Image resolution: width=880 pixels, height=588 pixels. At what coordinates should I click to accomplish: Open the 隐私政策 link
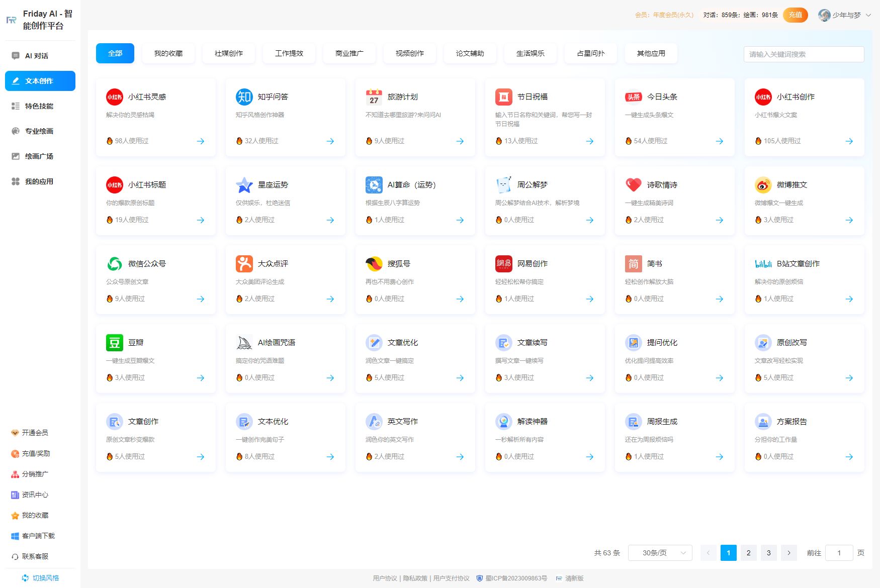[415, 578]
